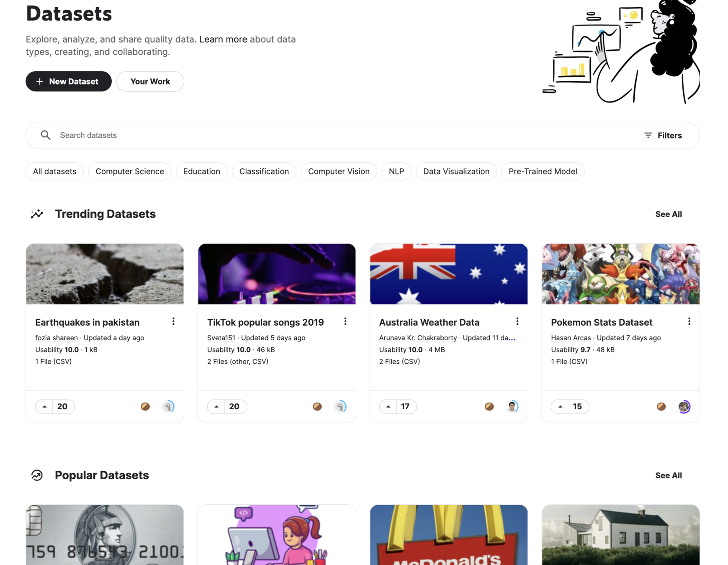Open author avatar on Earthquakes in pakistan card

point(168,406)
